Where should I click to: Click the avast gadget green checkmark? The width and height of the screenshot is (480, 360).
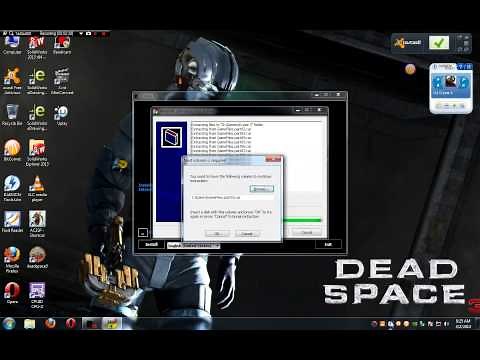[439, 43]
